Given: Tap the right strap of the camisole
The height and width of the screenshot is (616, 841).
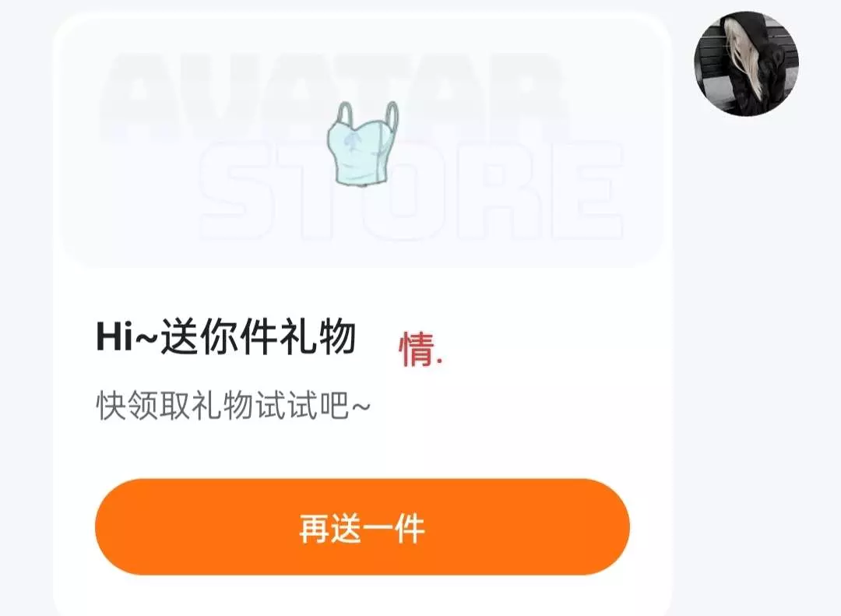Looking at the screenshot, I should [392, 114].
